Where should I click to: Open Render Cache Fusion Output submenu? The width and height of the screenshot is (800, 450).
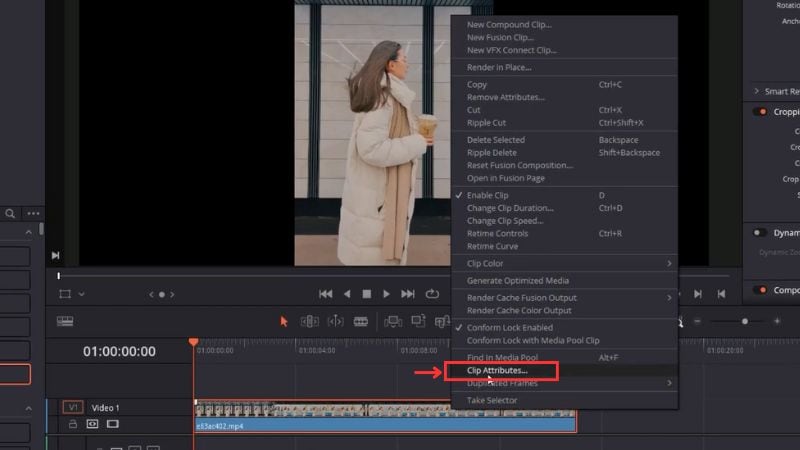pos(565,297)
